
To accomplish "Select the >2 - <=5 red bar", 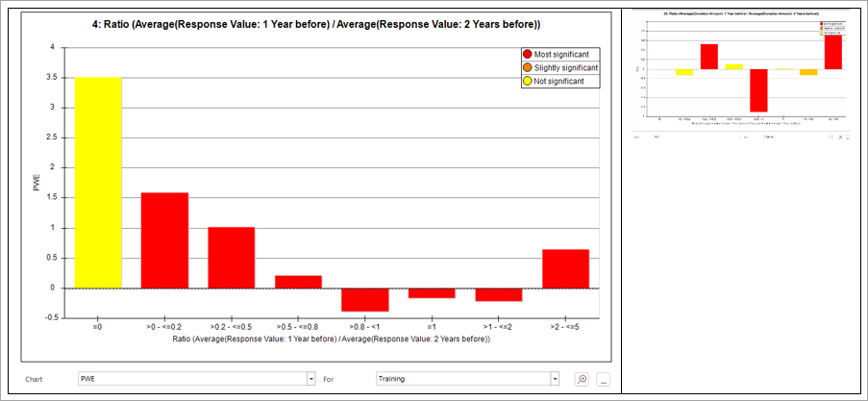I will 566,268.
